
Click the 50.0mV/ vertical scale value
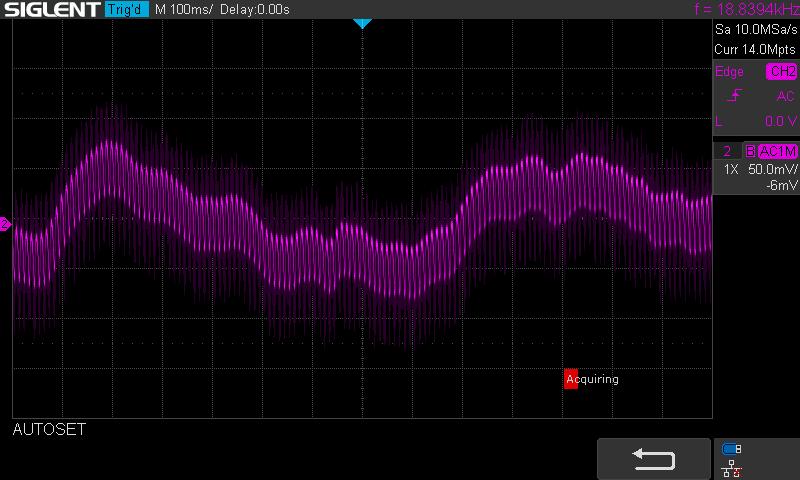point(772,169)
